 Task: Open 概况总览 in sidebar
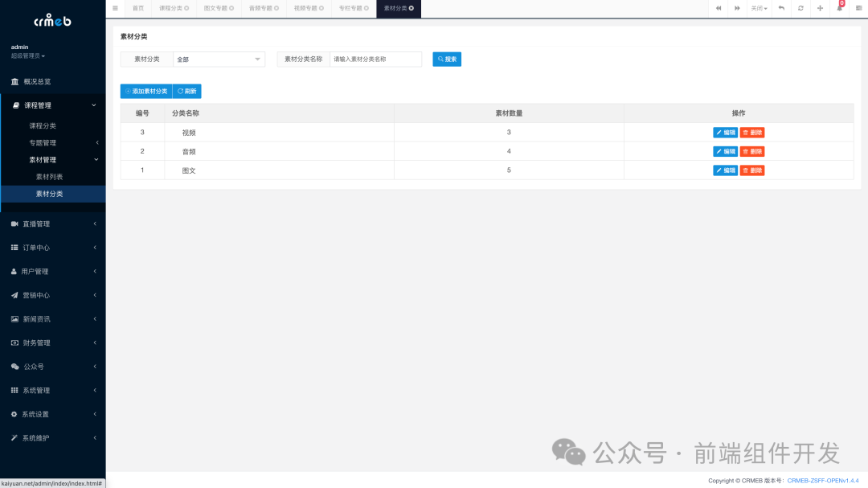click(52, 81)
